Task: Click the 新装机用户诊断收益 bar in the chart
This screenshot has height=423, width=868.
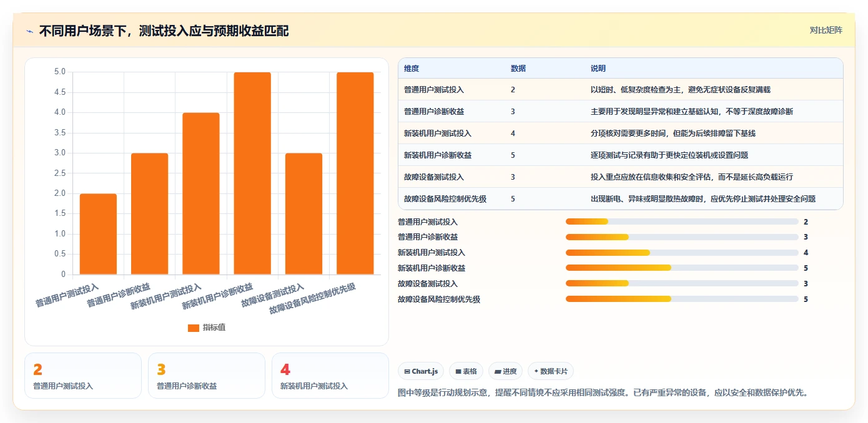Action: click(x=252, y=173)
